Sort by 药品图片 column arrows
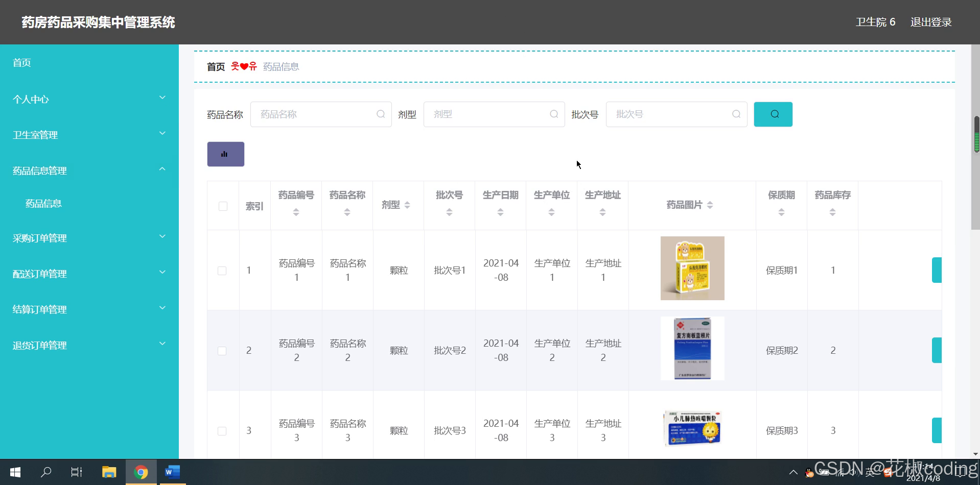Viewport: 980px width, 485px height. [x=710, y=205]
